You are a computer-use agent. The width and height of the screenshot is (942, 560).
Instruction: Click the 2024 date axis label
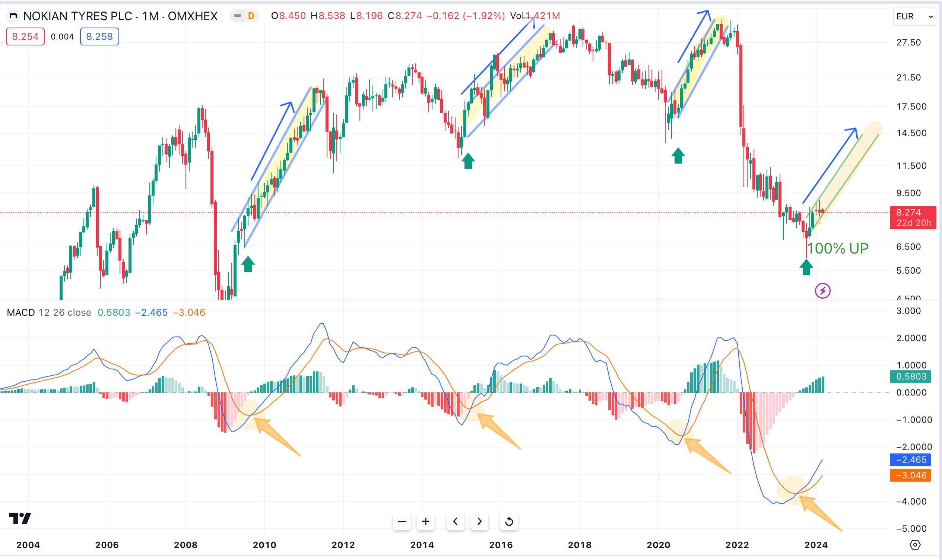tap(816, 545)
